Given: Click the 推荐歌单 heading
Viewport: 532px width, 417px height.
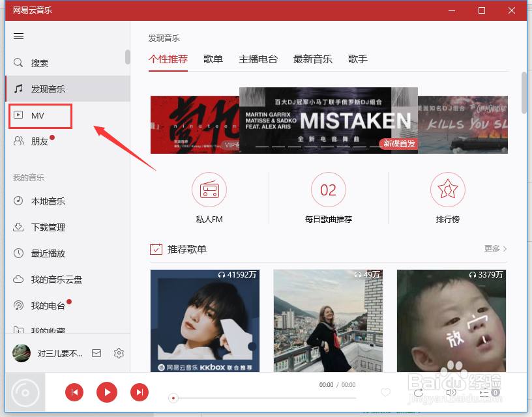Looking at the screenshot, I should tap(187, 249).
